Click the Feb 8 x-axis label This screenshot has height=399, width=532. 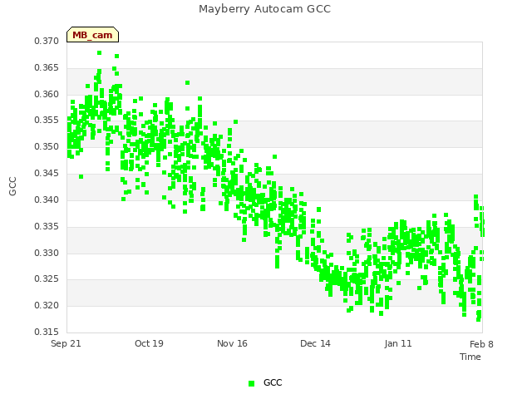coord(481,344)
